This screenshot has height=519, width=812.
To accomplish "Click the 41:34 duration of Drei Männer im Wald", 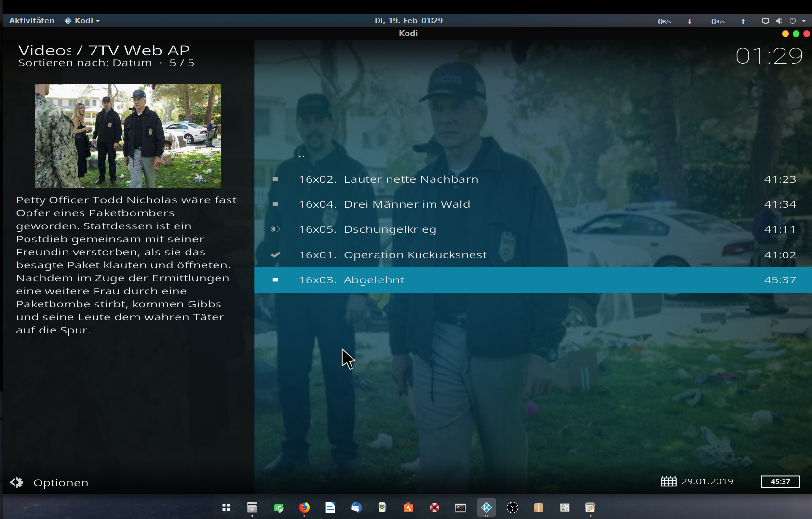I will coord(780,204).
